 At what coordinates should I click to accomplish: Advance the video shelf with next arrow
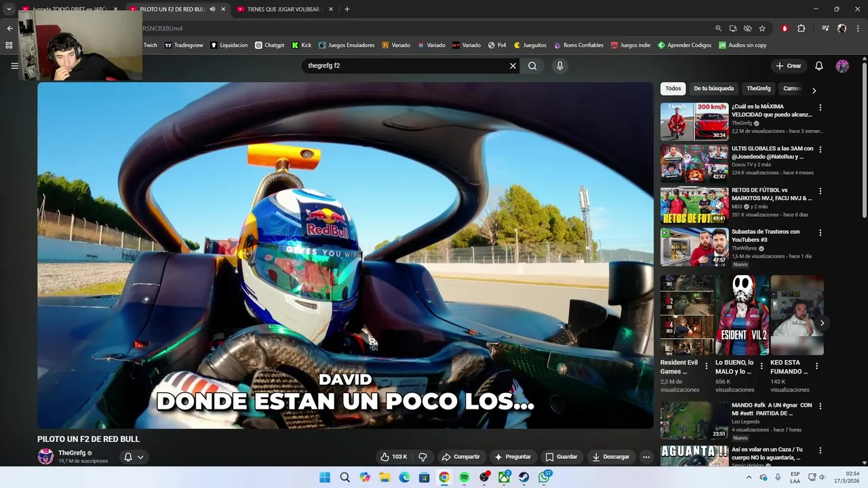click(822, 323)
